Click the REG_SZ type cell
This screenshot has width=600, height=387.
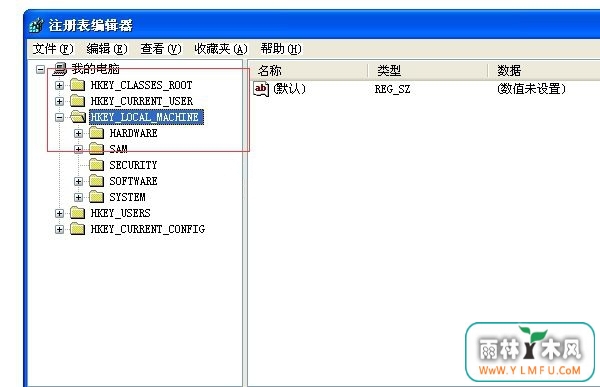click(x=392, y=90)
